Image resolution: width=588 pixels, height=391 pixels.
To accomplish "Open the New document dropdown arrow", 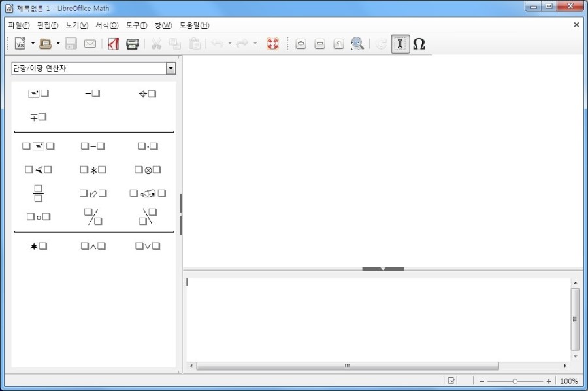I will click(x=33, y=44).
